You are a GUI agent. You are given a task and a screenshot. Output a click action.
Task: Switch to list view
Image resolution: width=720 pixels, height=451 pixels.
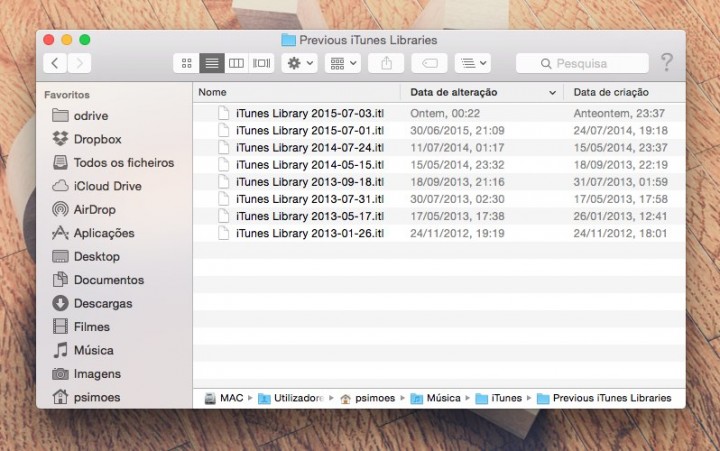click(212, 63)
